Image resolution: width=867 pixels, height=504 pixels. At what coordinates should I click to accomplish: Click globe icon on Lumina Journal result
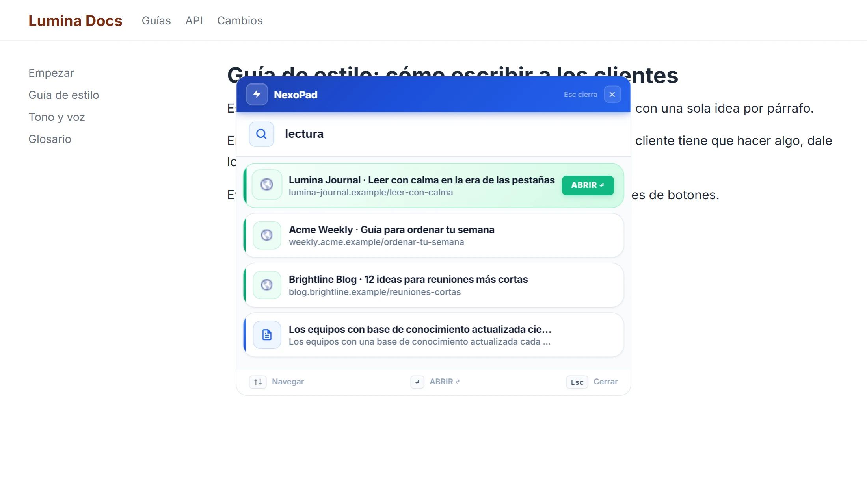(x=267, y=185)
